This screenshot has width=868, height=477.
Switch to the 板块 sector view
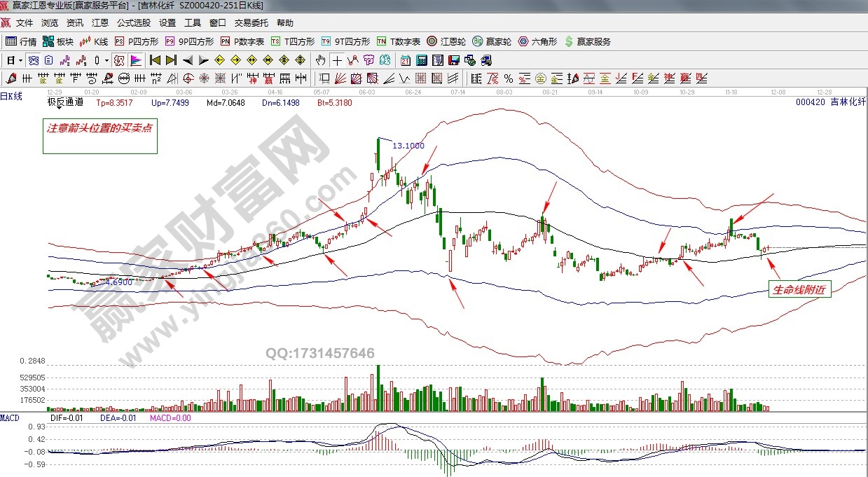[58, 41]
